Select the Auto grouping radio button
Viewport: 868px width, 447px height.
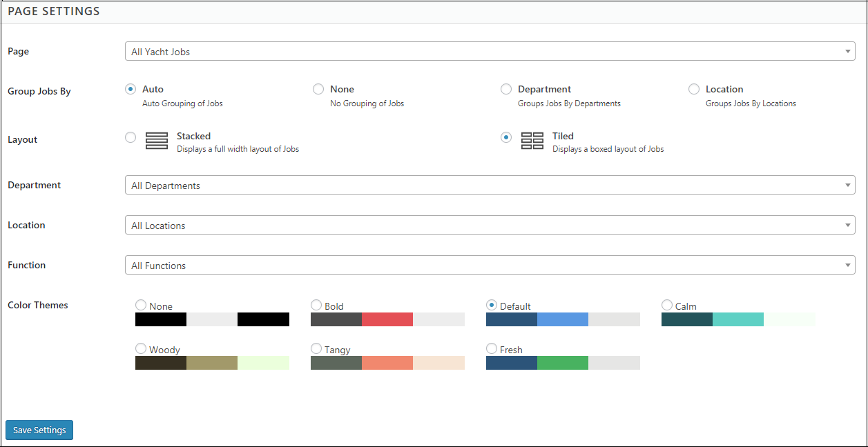[x=131, y=89]
